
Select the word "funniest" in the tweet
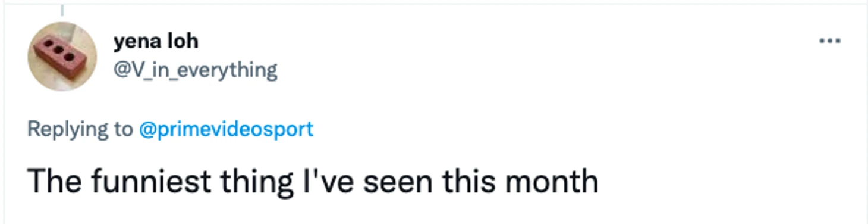coord(151,181)
